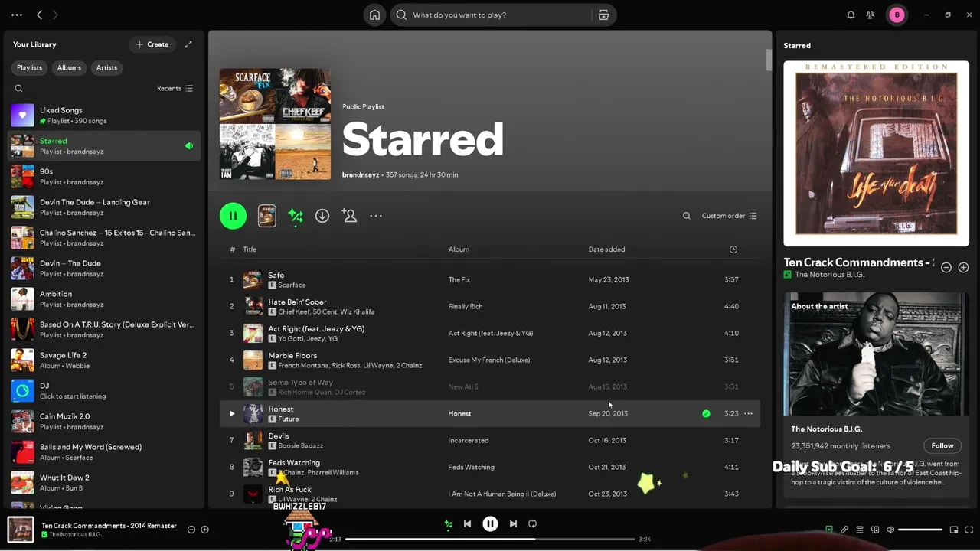Open brandnsayz profile link
This screenshot has width=980, height=551.
[x=360, y=174]
